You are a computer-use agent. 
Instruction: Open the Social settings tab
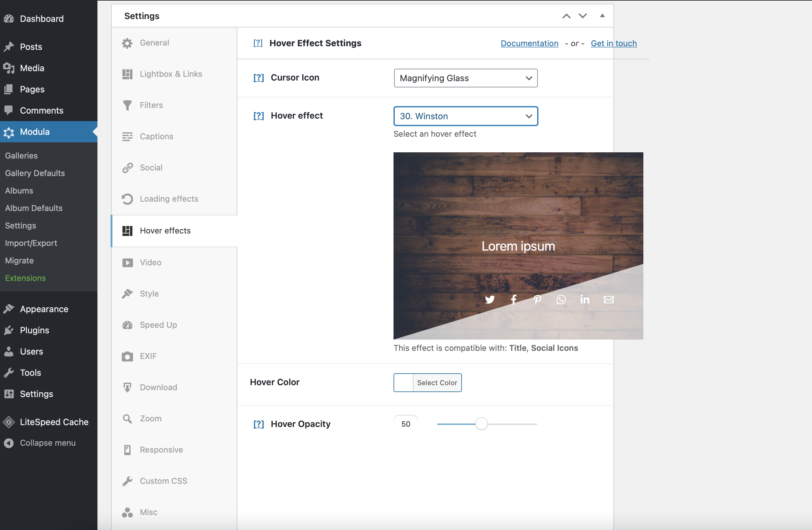point(174,168)
